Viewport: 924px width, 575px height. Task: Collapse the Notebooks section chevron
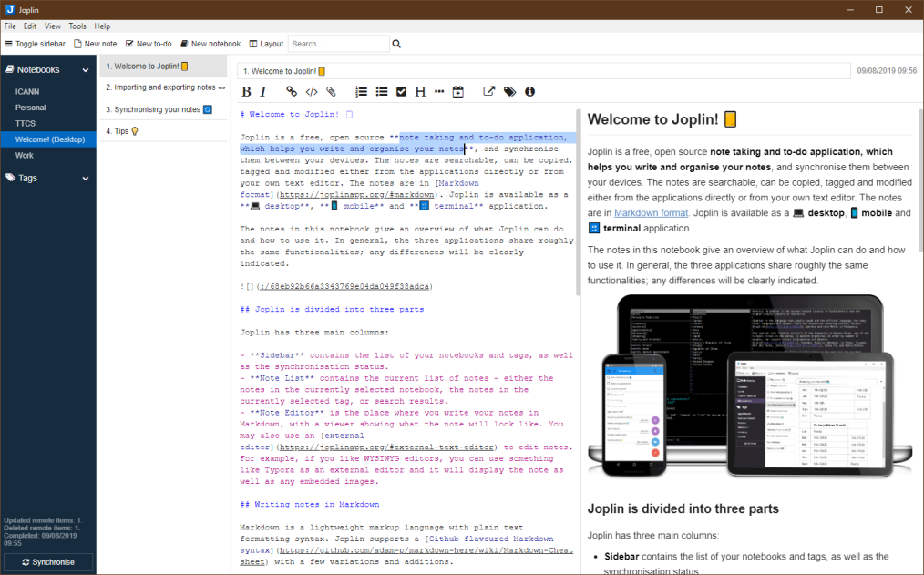(86, 69)
